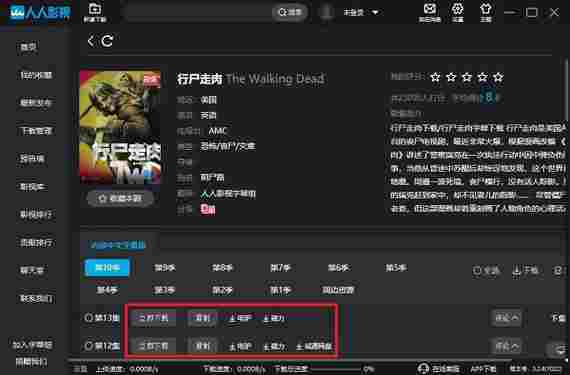Click the 人人影视 logo
Image resolution: width=570 pixels, height=375 pixels.
[40, 13]
